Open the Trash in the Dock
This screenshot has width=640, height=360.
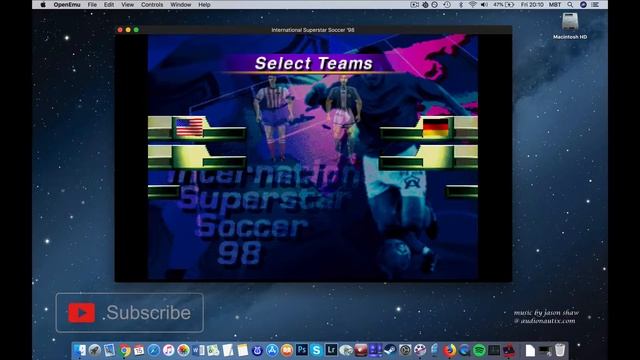click(x=560, y=350)
